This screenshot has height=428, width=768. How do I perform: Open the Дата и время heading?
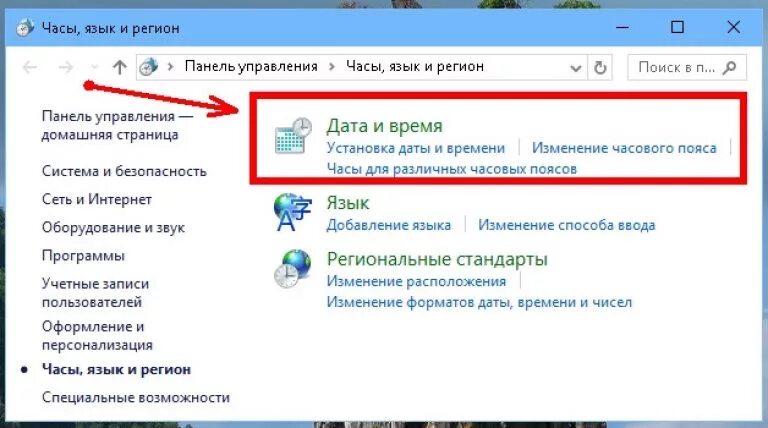[x=384, y=126]
